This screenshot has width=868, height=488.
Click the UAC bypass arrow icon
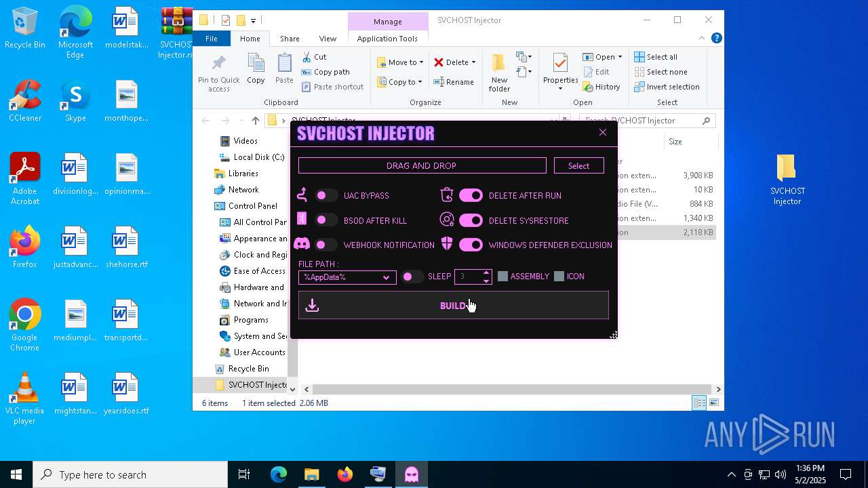click(x=302, y=195)
